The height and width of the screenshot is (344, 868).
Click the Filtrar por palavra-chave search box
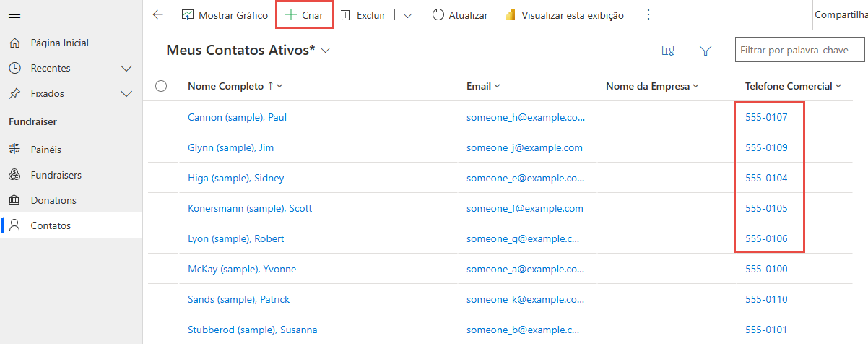point(801,51)
